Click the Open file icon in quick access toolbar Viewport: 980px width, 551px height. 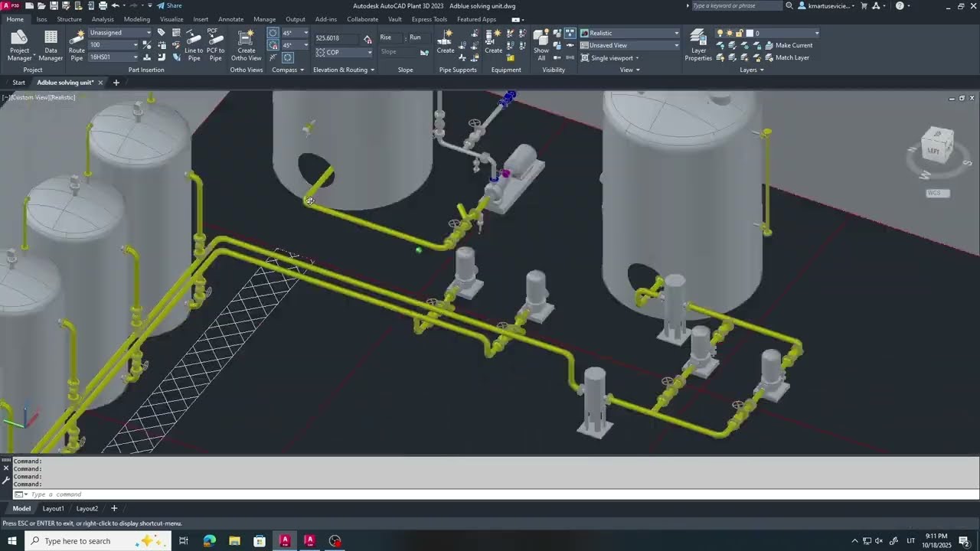(x=41, y=5)
